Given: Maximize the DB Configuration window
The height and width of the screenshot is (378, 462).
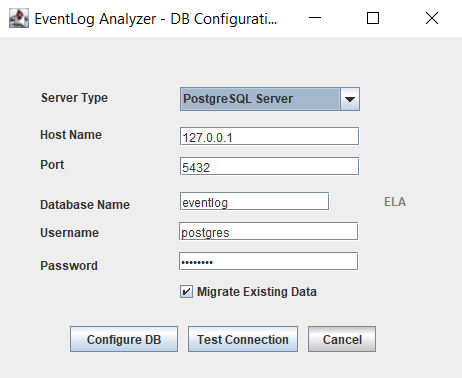Looking at the screenshot, I should click(x=373, y=18).
